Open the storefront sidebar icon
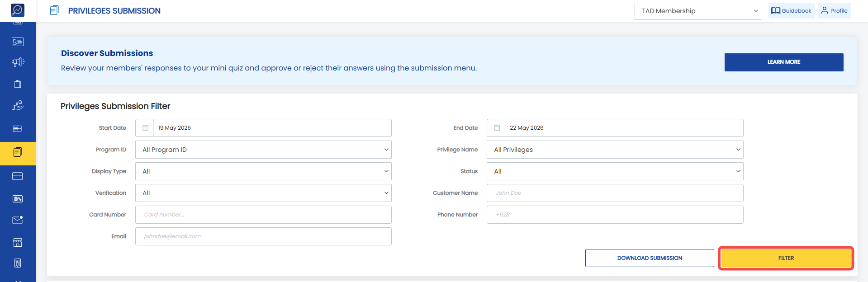Viewport: 868px width, 282px height. pyautogui.click(x=18, y=243)
